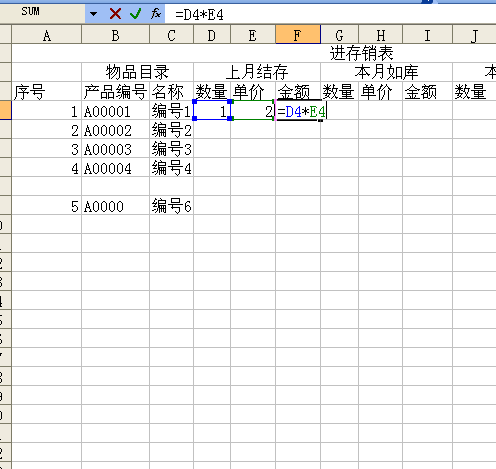Click 金额 under 本月如库

427,91
